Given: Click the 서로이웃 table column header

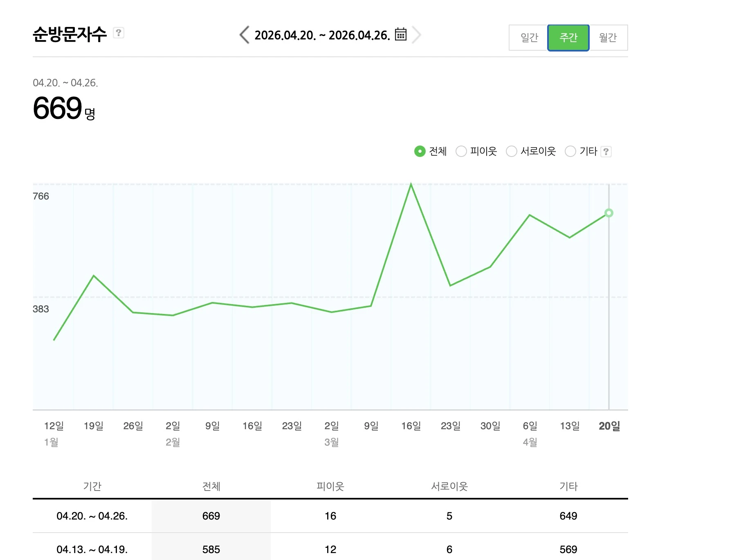Looking at the screenshot, I should [x=449, y=486].
